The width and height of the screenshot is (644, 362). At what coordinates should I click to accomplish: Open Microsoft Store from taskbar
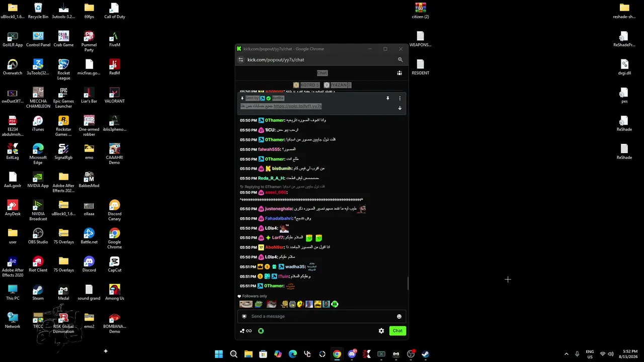point(263,354)
